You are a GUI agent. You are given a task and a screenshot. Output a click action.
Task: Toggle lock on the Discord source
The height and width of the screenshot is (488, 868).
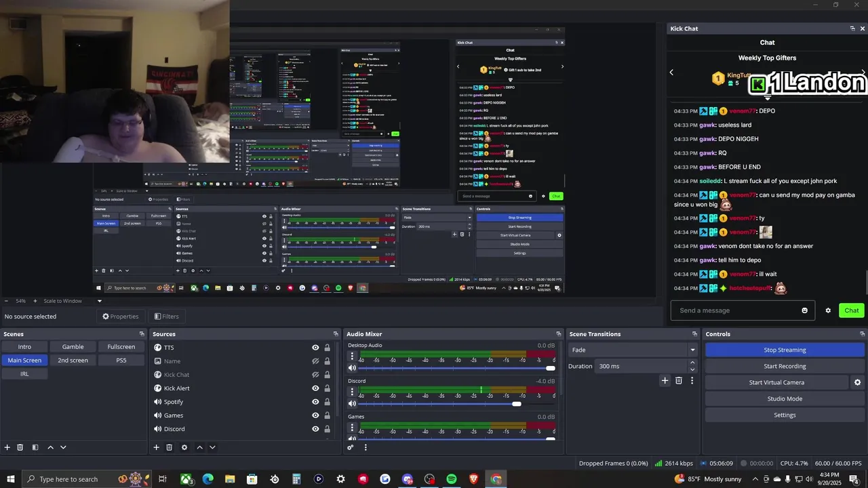click(x=327, y=429)
